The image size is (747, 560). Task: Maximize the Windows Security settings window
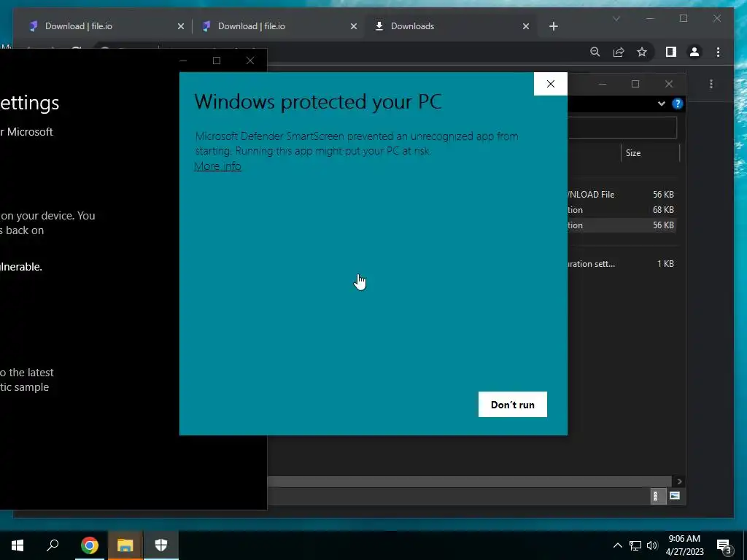(217, 61)
